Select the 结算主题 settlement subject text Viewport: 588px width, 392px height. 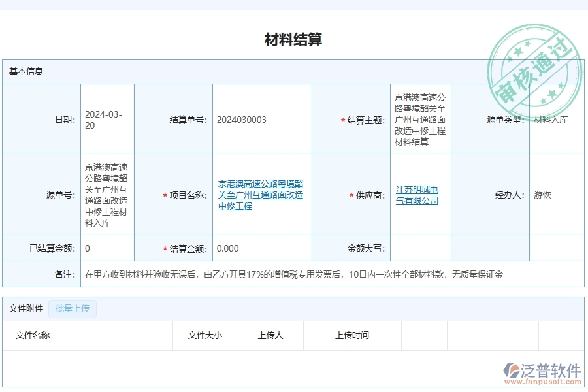click(419, 118)
